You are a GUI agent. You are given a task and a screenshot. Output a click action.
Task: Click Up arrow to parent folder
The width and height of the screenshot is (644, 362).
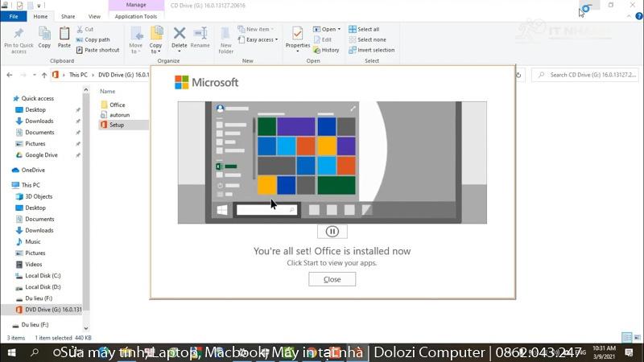(44, 75)
